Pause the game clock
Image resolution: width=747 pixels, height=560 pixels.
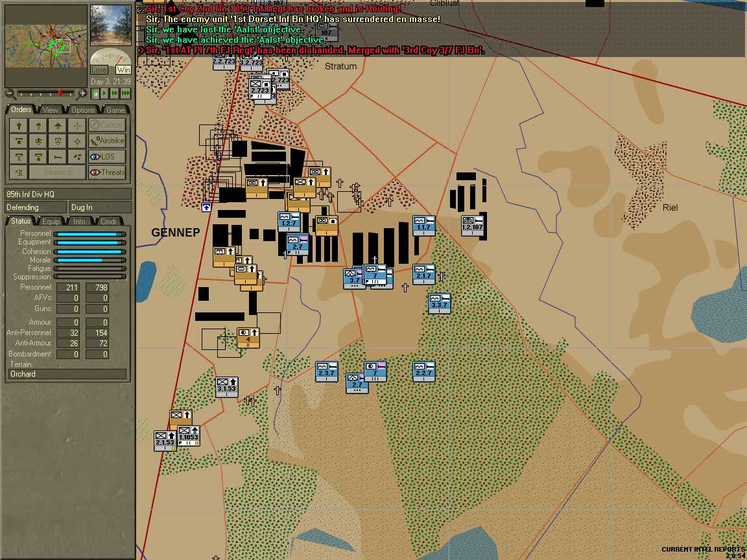click(95, 93)
